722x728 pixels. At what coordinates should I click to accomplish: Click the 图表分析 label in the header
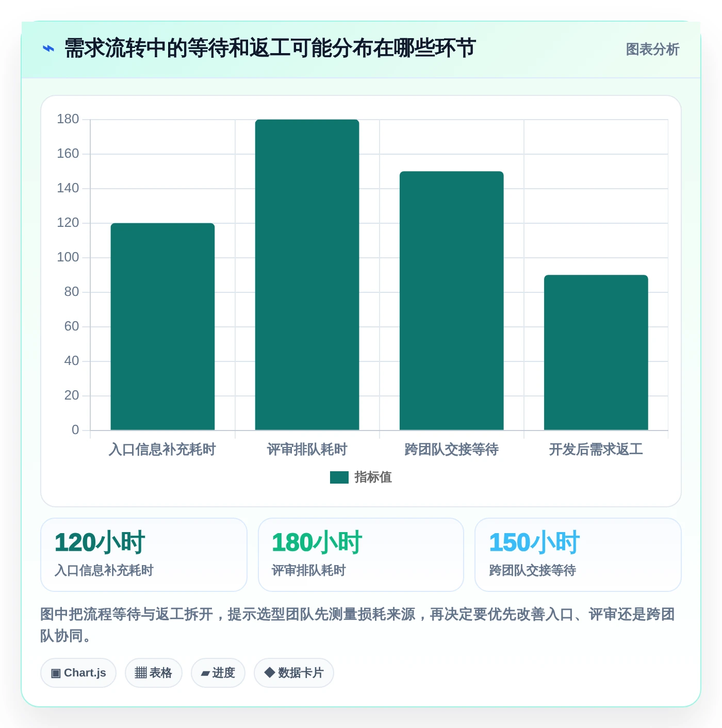tap(652, 49)
